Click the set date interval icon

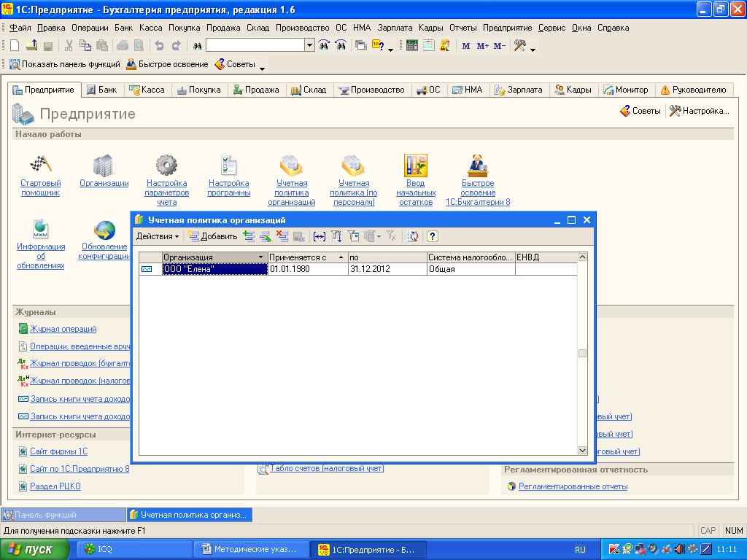(x=320, y=236)
